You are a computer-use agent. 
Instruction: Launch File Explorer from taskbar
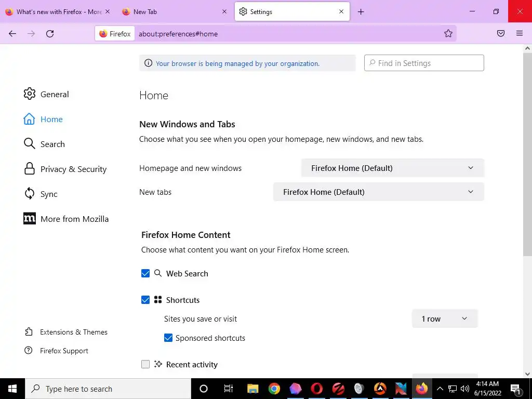coord(253,389)
